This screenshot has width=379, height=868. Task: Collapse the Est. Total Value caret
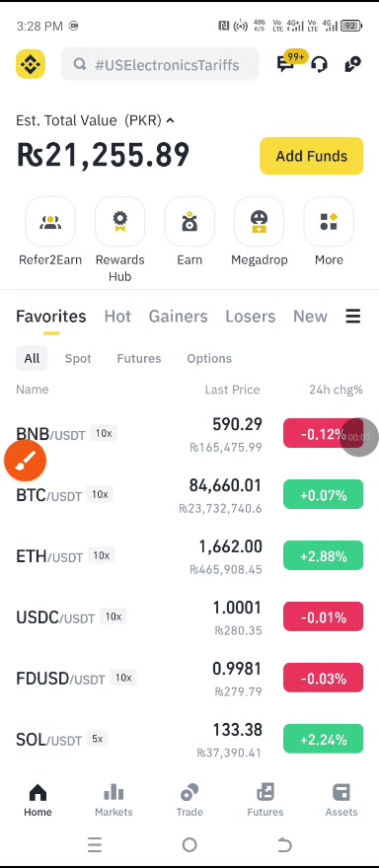(170, 120)
